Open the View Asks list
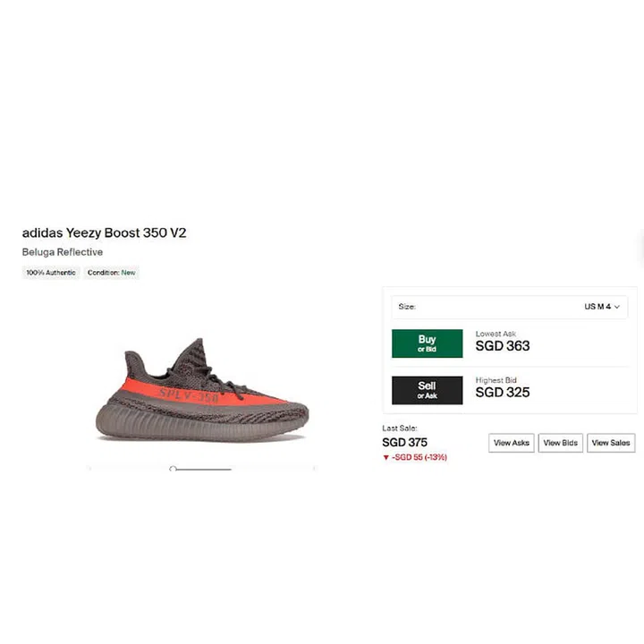Screen dimensions: 644x644 [512, 443]
